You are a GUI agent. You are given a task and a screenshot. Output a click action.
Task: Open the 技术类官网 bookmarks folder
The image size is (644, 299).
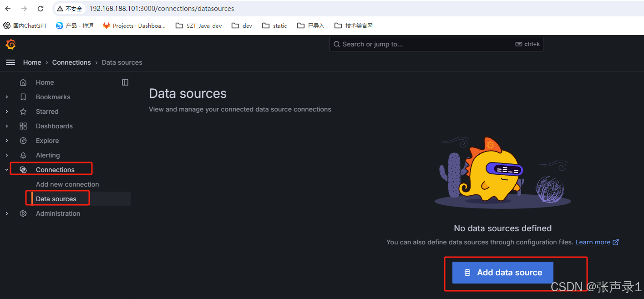[354, 26]
